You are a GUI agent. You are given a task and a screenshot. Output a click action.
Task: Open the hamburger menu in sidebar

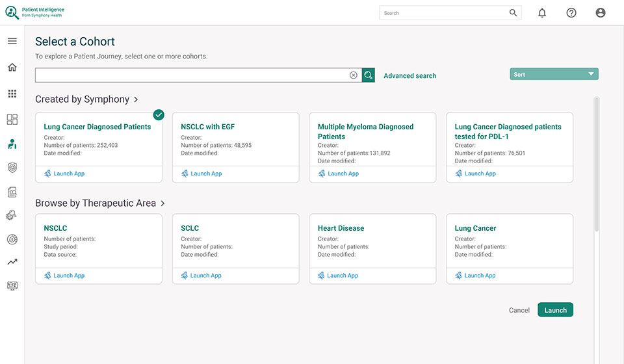click(12, 41)
